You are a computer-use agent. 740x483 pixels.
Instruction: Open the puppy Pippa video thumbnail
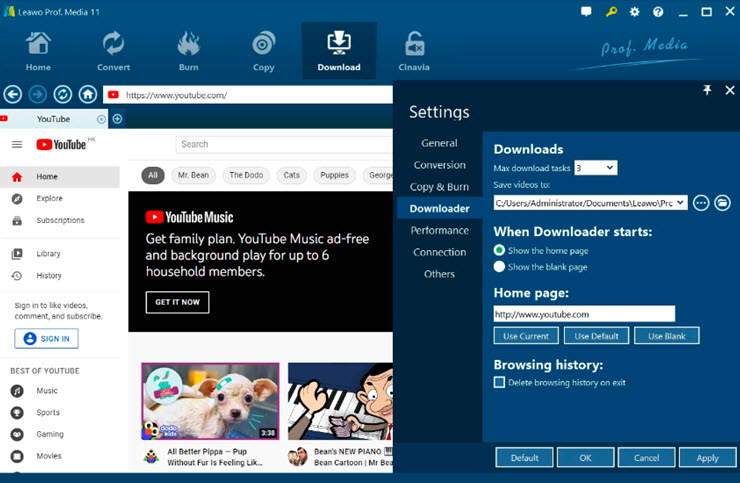[210, 401]
